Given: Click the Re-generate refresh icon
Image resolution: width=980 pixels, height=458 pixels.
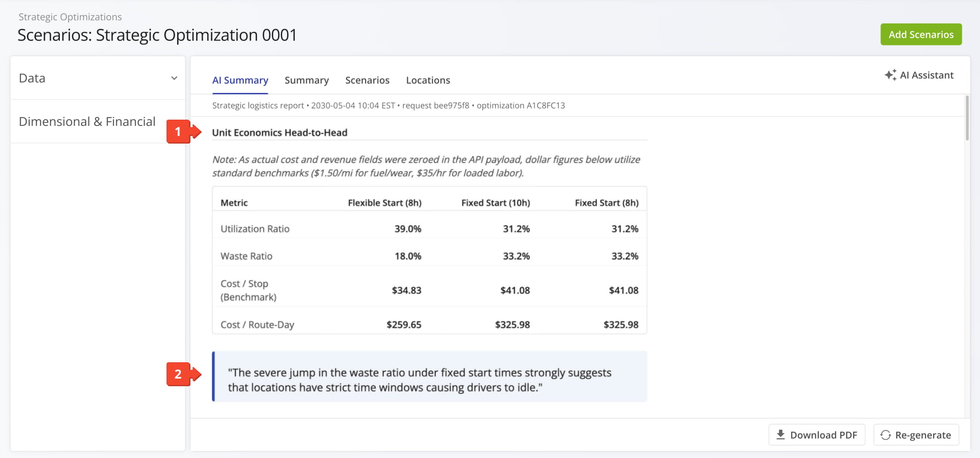Looking at the screenshot, I should (x=886, y=435).
